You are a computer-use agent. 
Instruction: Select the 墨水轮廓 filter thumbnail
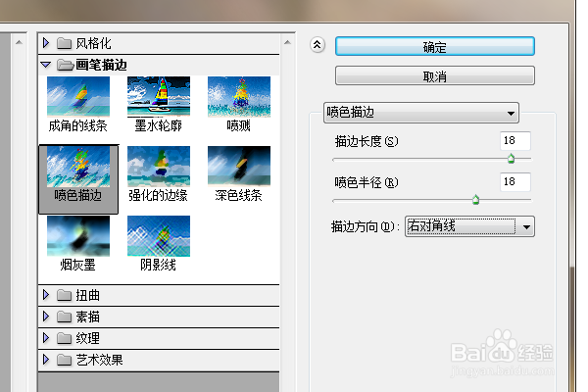click(x=159, y=97)
